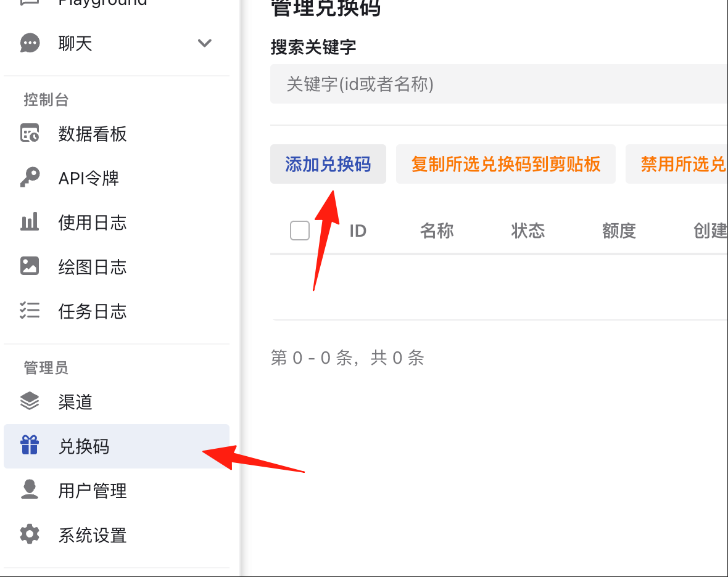Image resolution: width=728 pixels, height=577 pixels.
Task: Select the bar chart icon for 使用日志
Action: tap(30, 222)
